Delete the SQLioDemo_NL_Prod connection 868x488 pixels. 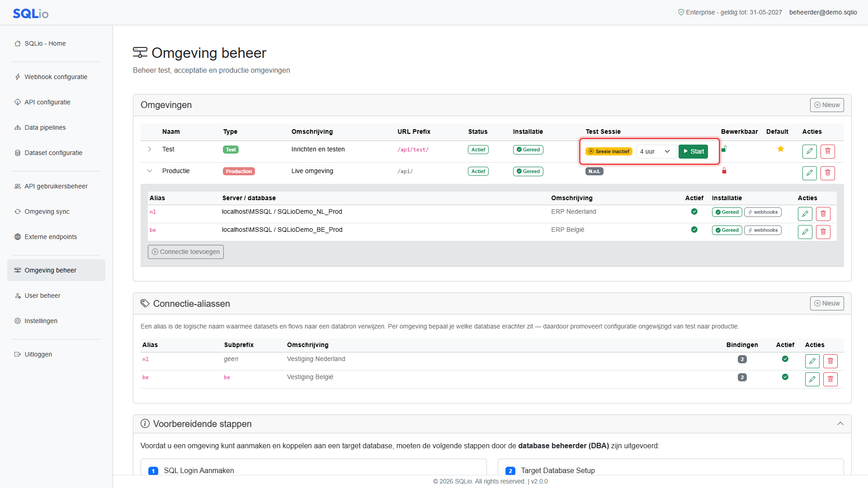click(823, 214)
